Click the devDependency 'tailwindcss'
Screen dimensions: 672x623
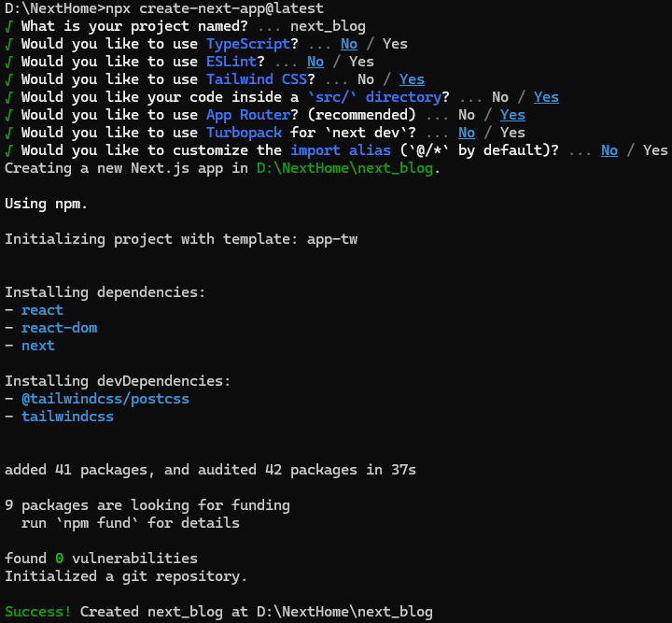[x=67, y=417]
